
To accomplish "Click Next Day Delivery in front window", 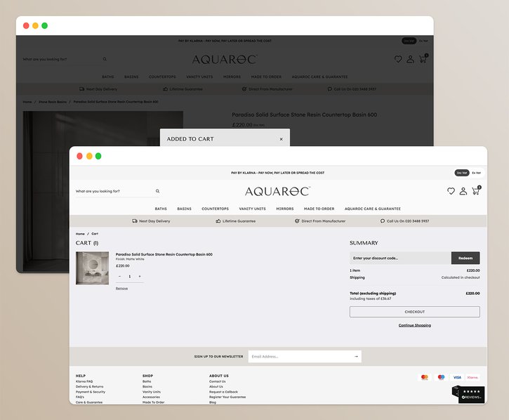I will (x=151, y=221).
